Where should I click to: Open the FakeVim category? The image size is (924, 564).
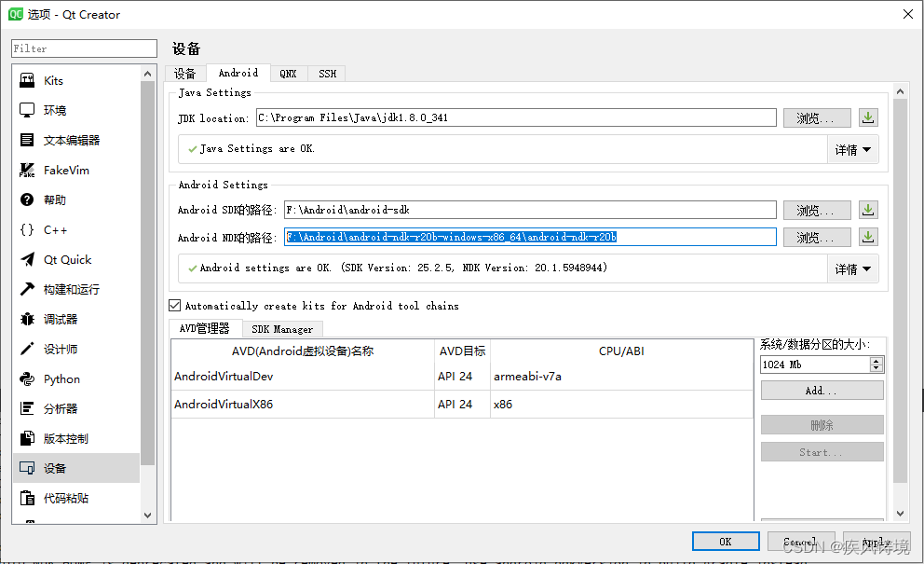76,170
